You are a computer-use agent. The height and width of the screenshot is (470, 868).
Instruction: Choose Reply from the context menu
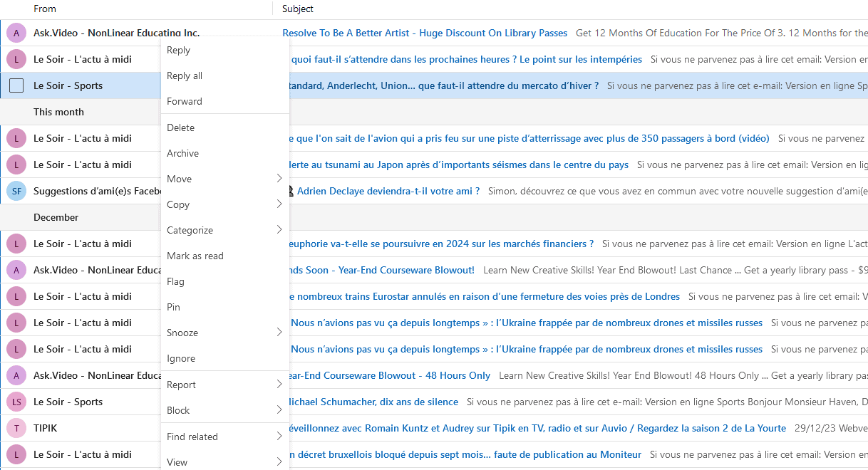[178, 50]
